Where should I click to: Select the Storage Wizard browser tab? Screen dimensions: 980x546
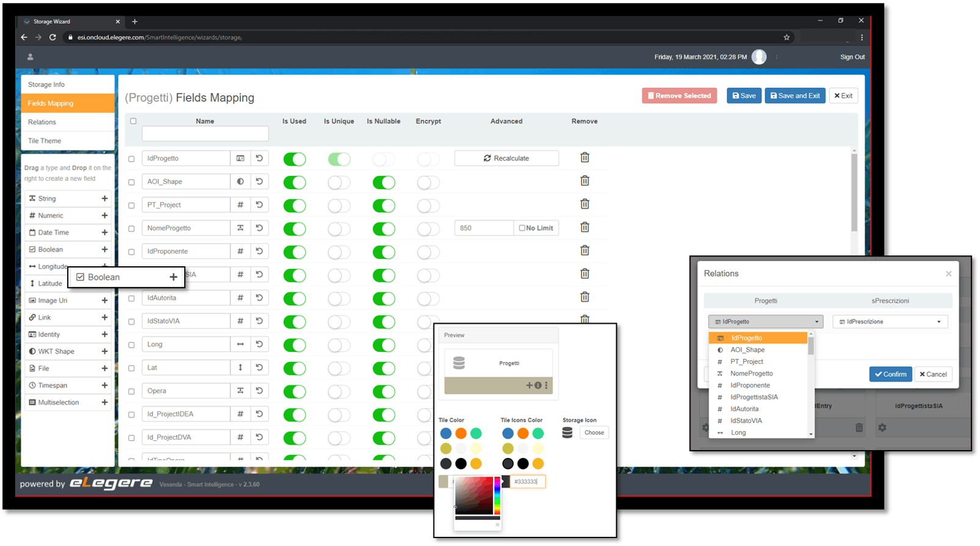pos(71,21)
